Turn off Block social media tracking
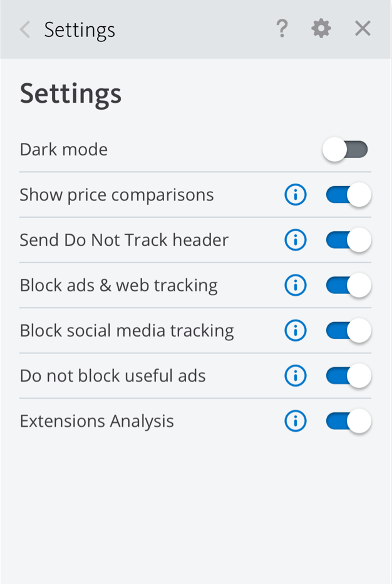Viewport: 392px width, 584px height. tap(348, 330)
